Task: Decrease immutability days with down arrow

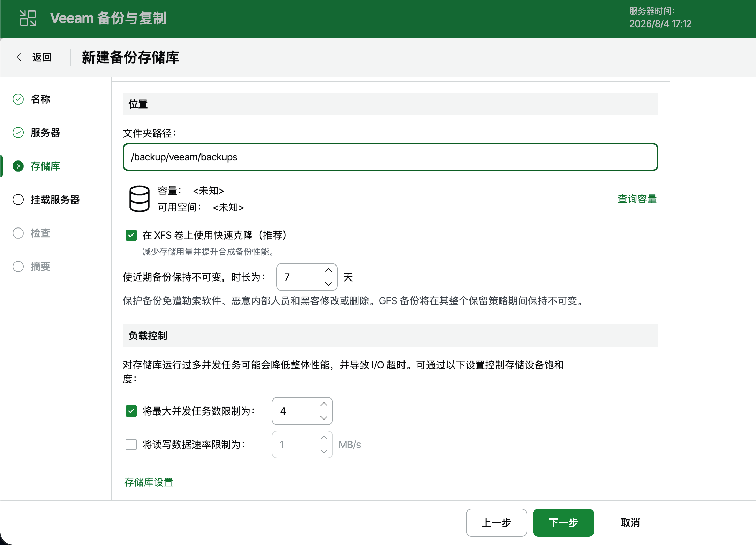Action: 328,284
